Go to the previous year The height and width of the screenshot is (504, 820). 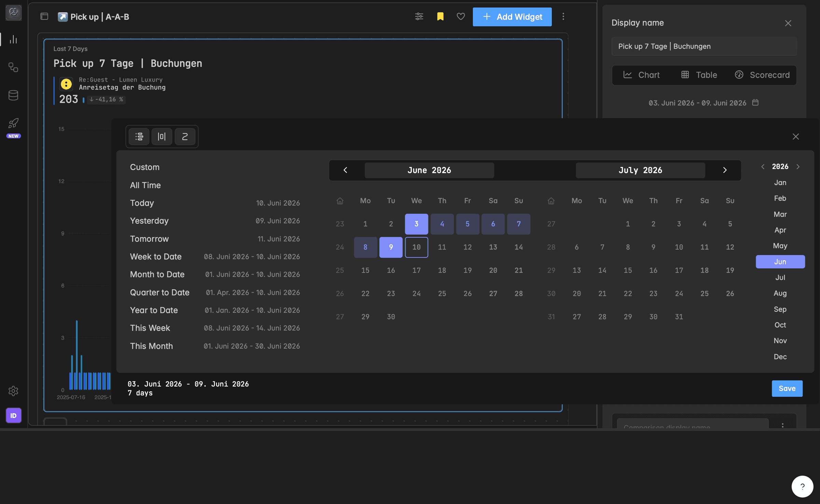763,167
